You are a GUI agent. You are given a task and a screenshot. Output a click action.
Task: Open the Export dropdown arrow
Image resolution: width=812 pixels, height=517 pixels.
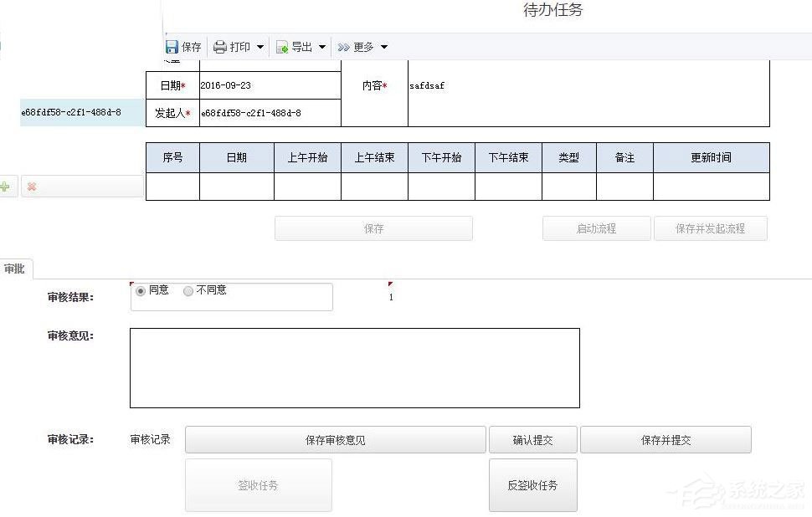(322, 47)
